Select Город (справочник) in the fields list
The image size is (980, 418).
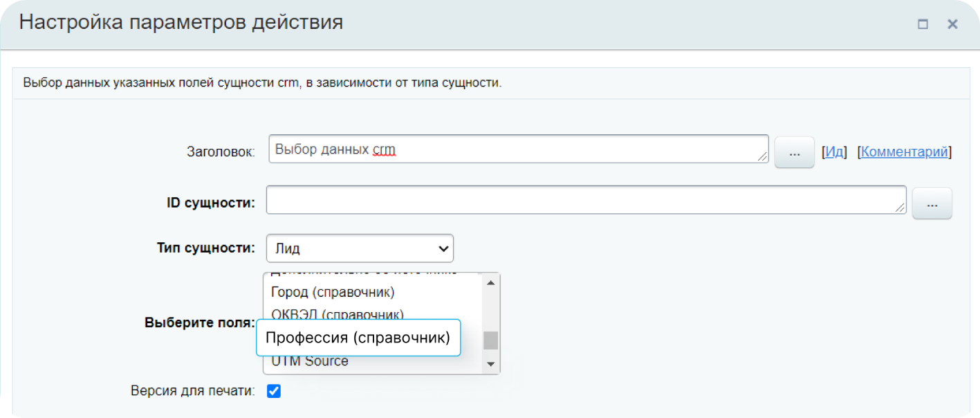pos(333,292)
